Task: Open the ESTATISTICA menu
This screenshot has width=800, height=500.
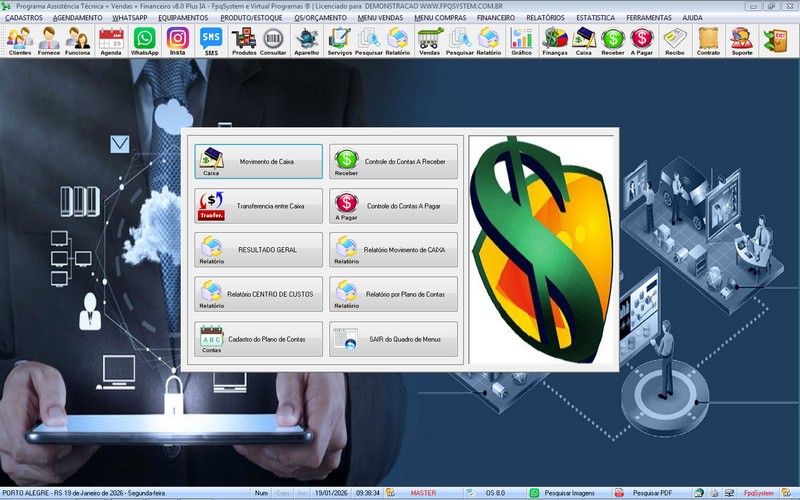Action: (595, 18)
